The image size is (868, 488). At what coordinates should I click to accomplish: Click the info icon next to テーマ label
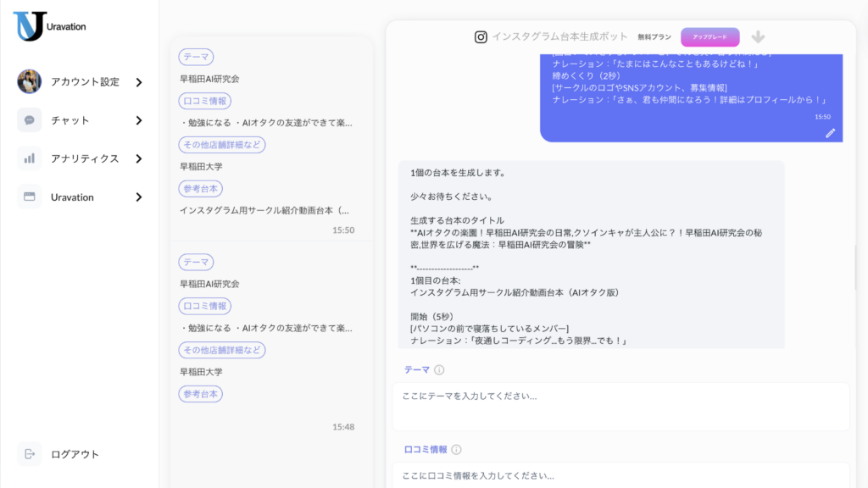(439, 370)
